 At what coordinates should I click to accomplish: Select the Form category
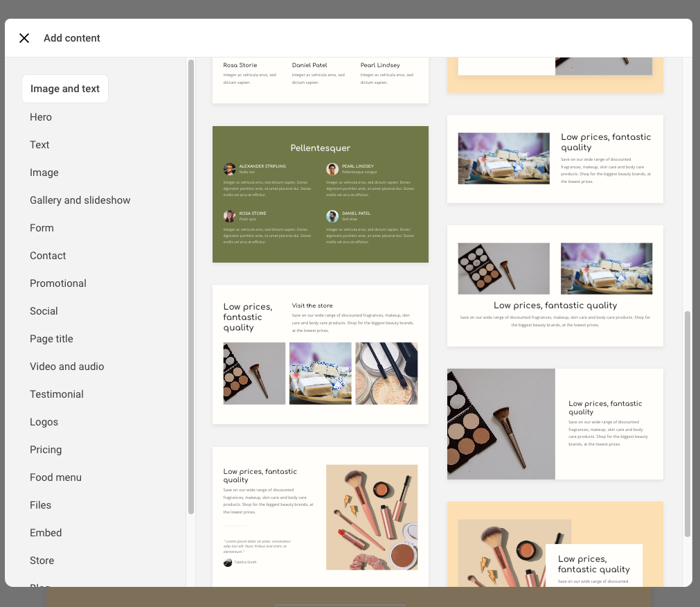pos(42,228)
